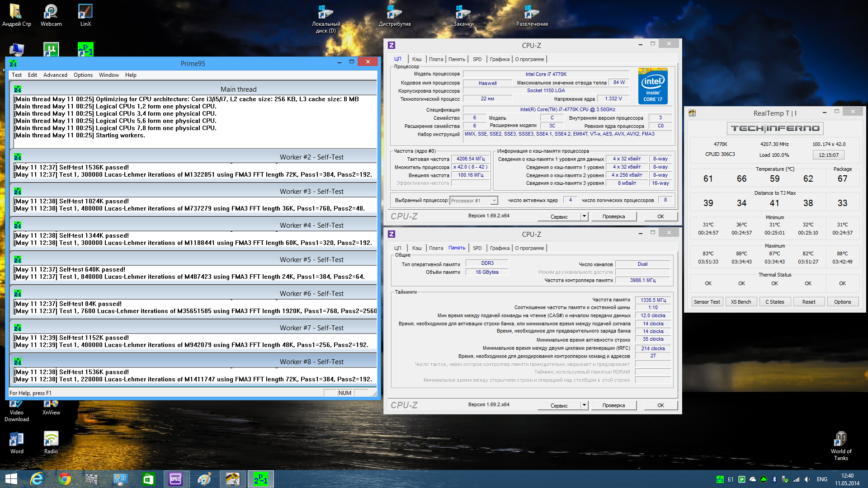Open Internet Explorer from the taskbar
The width and height of the screenshot is (868, 488).
tap(37, 479)
